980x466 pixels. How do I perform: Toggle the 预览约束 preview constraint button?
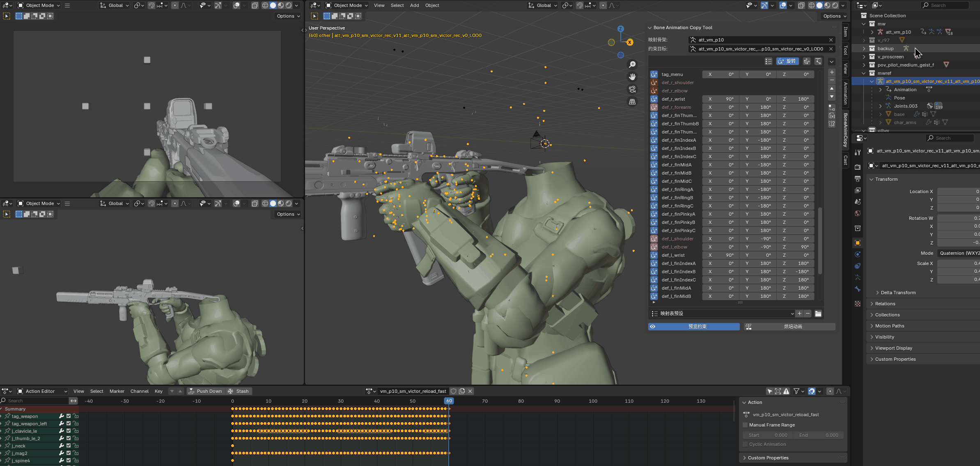(694, 327)
